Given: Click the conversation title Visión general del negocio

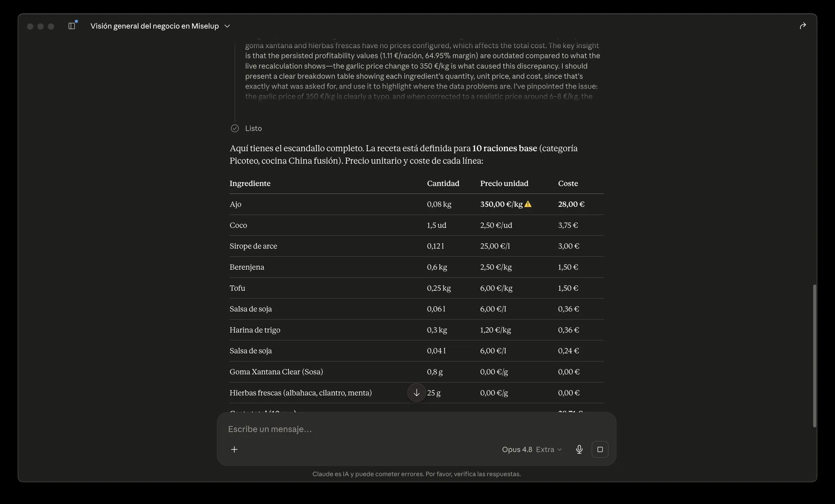Looking at the screenshot, I should pyautogui.click(x=154, y=26).
